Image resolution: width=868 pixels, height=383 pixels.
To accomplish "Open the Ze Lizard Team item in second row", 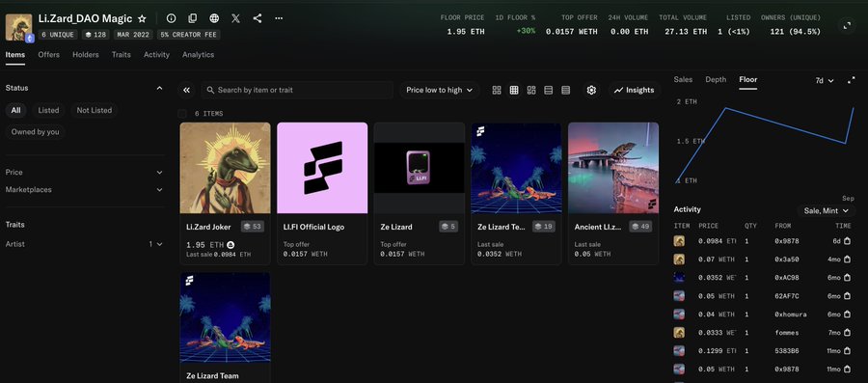I will 226,327.
